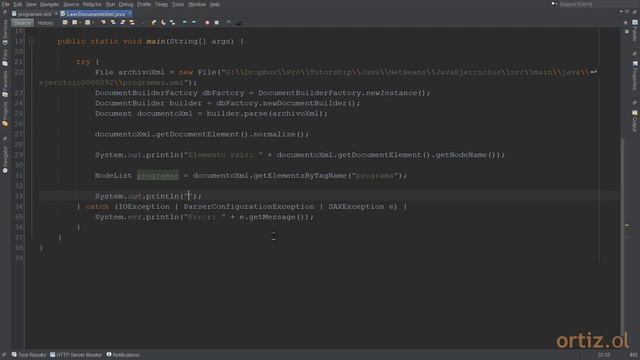
Task: Click the Stop Macro Recording icon
Action: (217, 22)
